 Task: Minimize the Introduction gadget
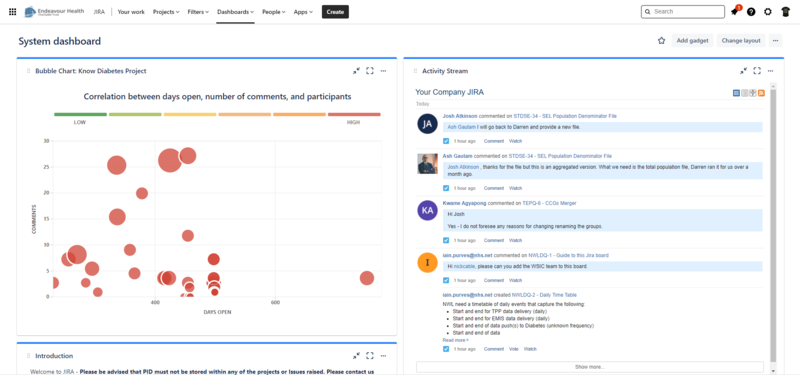click(356, 356)
